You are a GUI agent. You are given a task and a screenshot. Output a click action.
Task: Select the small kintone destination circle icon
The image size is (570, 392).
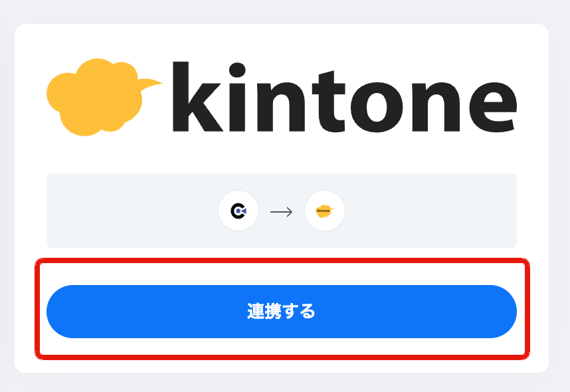tap(324, 211)
